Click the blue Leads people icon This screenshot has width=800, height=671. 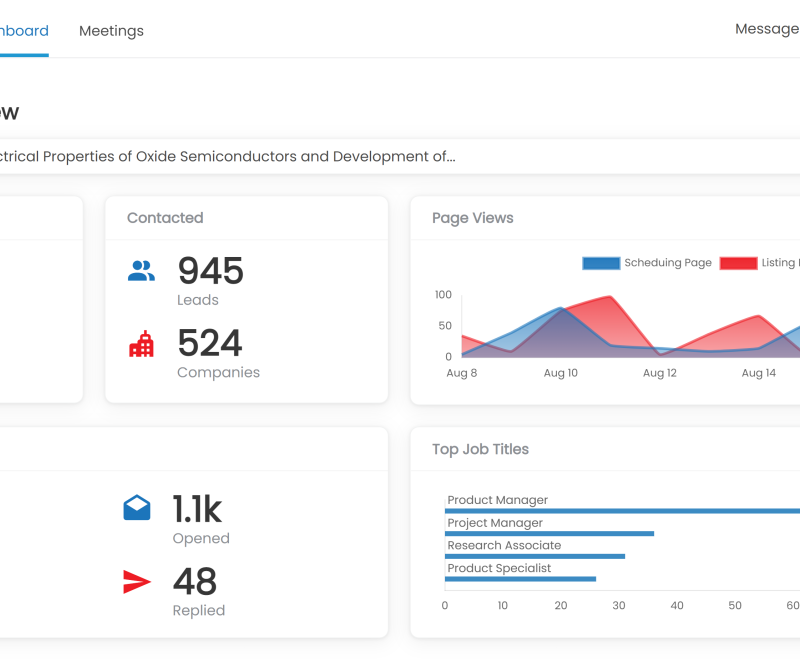(x=142, y=271)
